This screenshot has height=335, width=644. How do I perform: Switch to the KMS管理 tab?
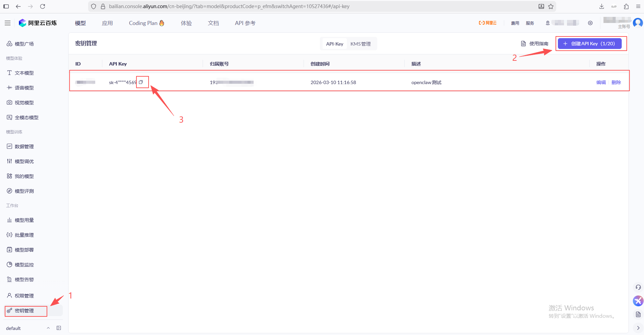[x=360, y=44]
